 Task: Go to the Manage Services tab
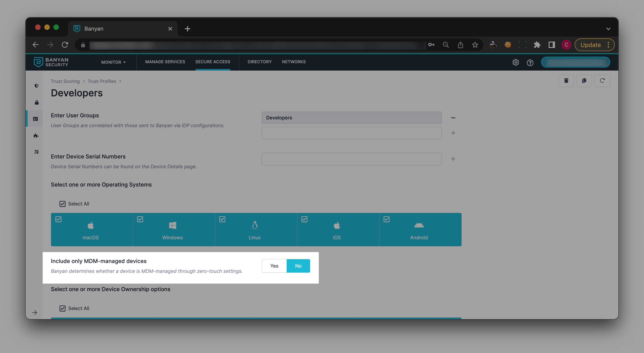click(x=165, y=62)
